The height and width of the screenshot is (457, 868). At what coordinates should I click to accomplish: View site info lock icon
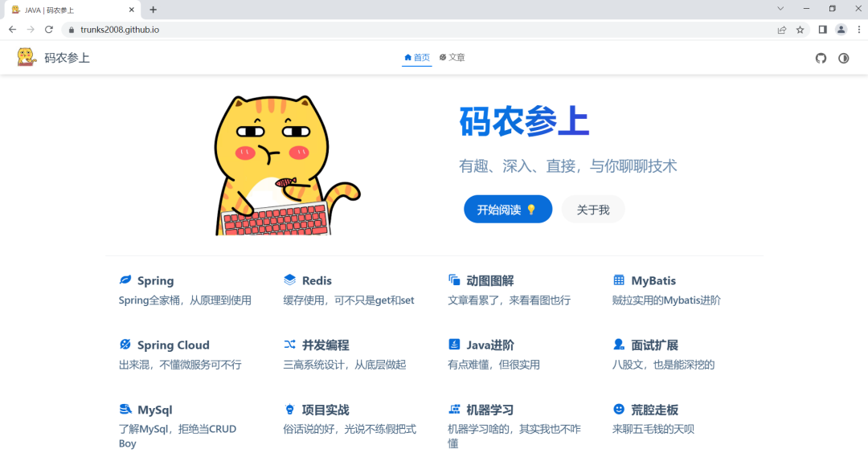(x=72, y=30)
